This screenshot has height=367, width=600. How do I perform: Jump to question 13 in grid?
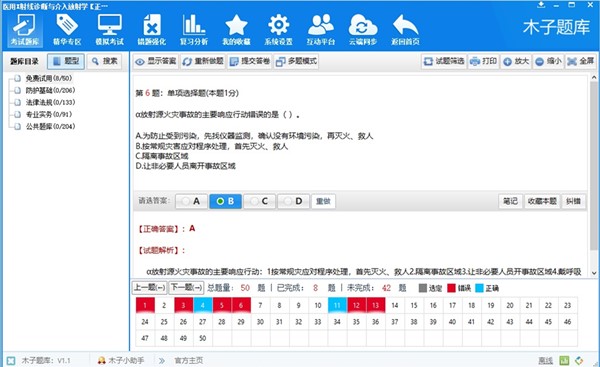(375, 305)
